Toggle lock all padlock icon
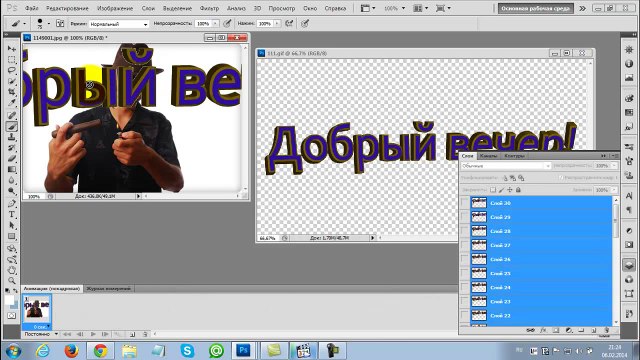 (518, 190)
